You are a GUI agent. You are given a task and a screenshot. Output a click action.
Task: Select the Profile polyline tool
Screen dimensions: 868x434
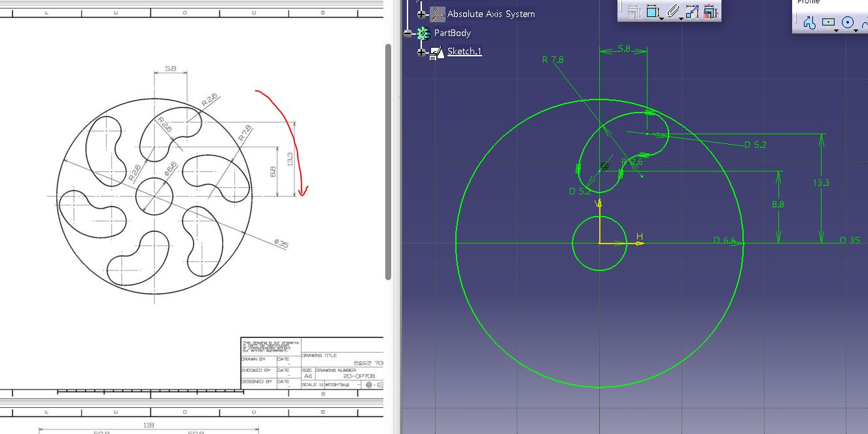coord(809,22)
